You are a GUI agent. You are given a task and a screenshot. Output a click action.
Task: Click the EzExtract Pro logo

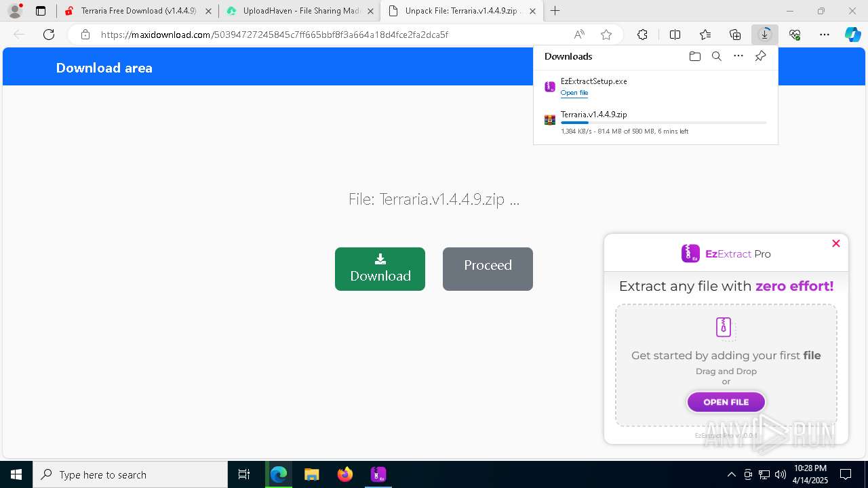[726, 253]
